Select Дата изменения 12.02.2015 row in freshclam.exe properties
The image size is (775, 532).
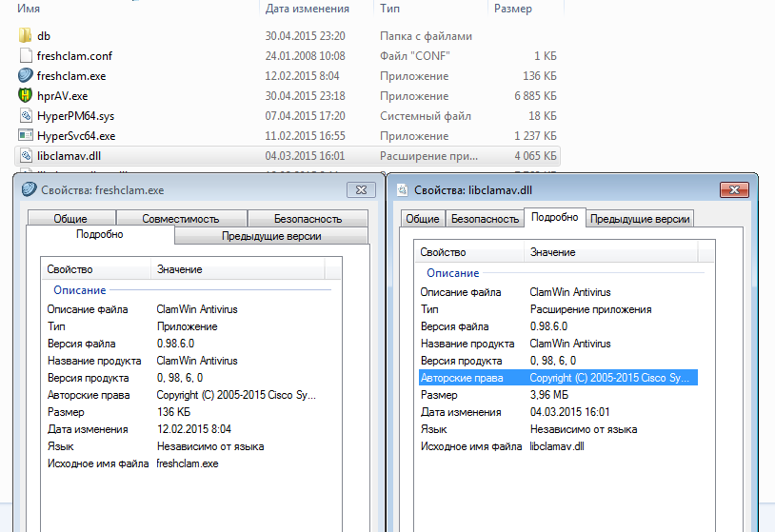click(185, 429)
